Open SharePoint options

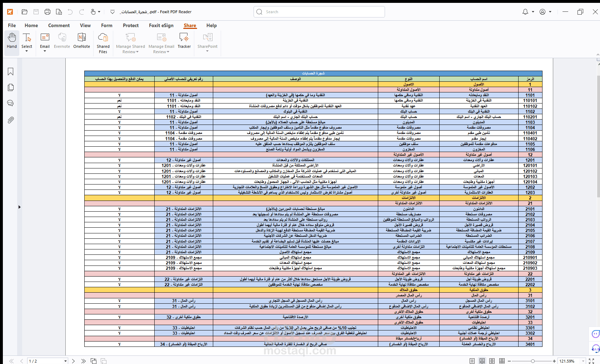tap(207, 43)
